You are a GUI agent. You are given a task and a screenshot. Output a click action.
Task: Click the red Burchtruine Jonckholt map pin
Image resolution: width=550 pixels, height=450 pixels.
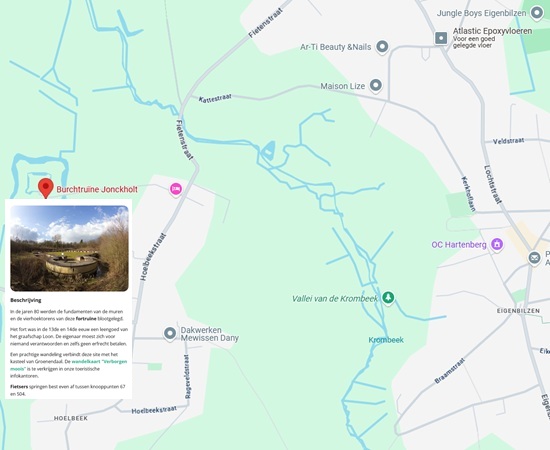46,188
